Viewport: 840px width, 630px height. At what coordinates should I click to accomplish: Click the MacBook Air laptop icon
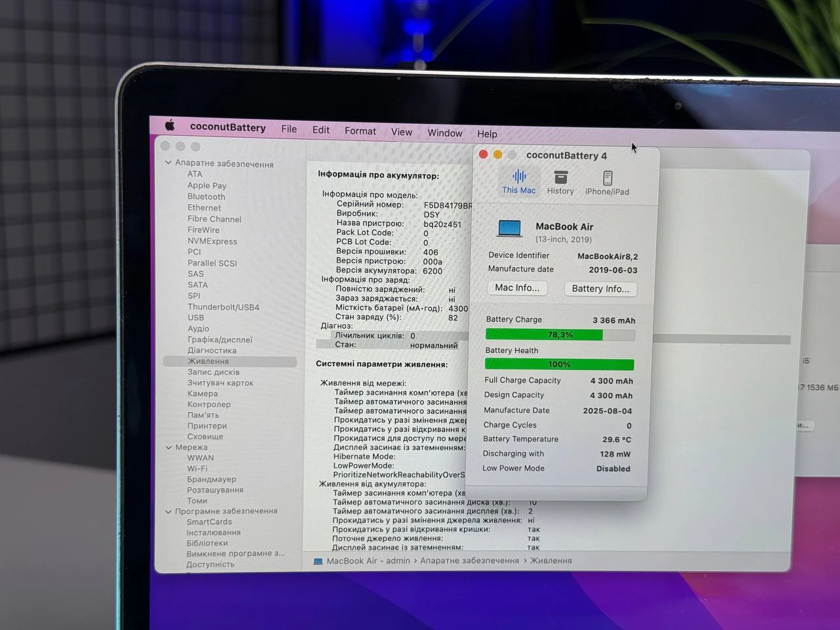510,228
